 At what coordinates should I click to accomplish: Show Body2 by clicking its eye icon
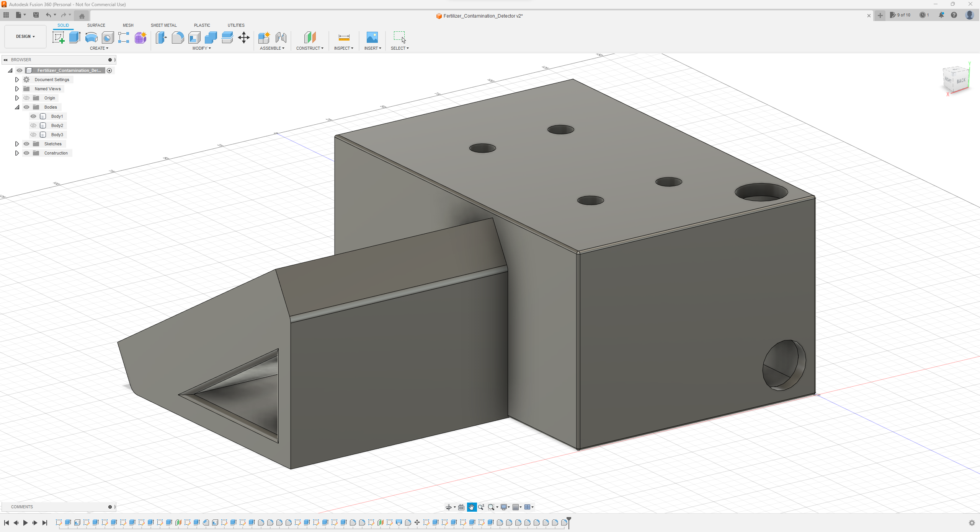(x=34, y=125)
